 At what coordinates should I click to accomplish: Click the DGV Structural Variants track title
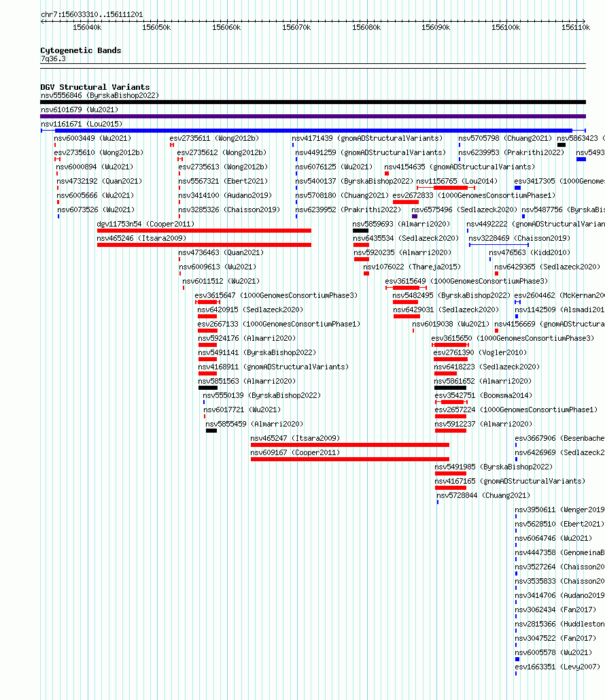coord(95,87)
